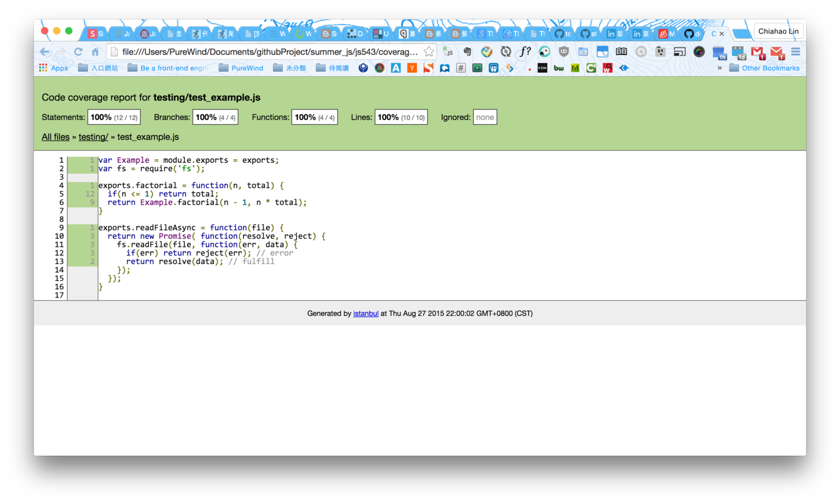This screenshot has height=504, width=840.
Task: Click the hit count 12 on line 5
Action: pos(90,194)
